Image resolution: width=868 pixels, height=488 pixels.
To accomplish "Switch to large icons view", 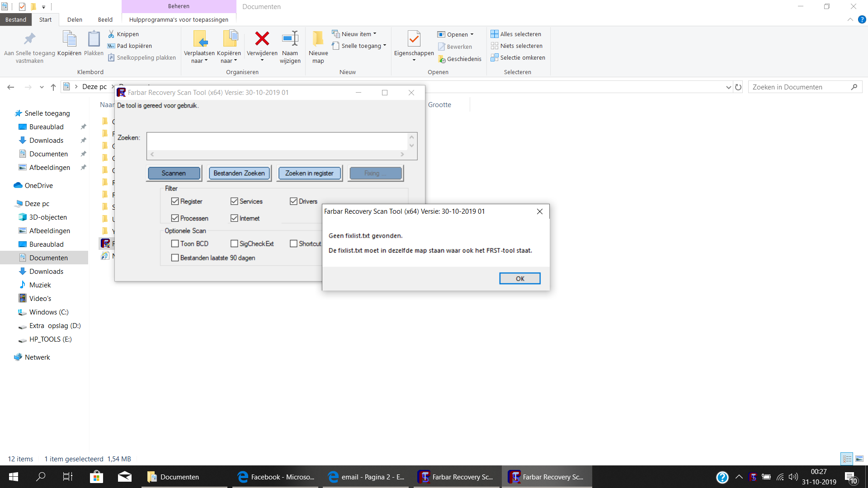I will tap(859, 459).
